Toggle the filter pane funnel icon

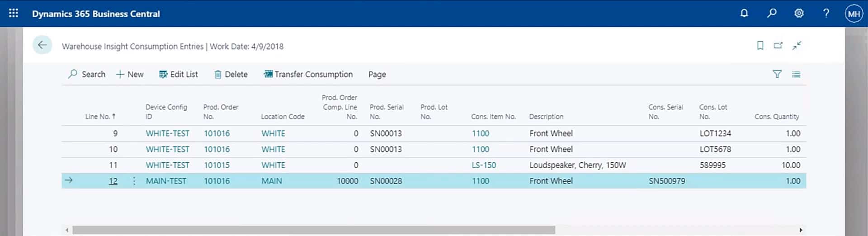tap(777, 74)
